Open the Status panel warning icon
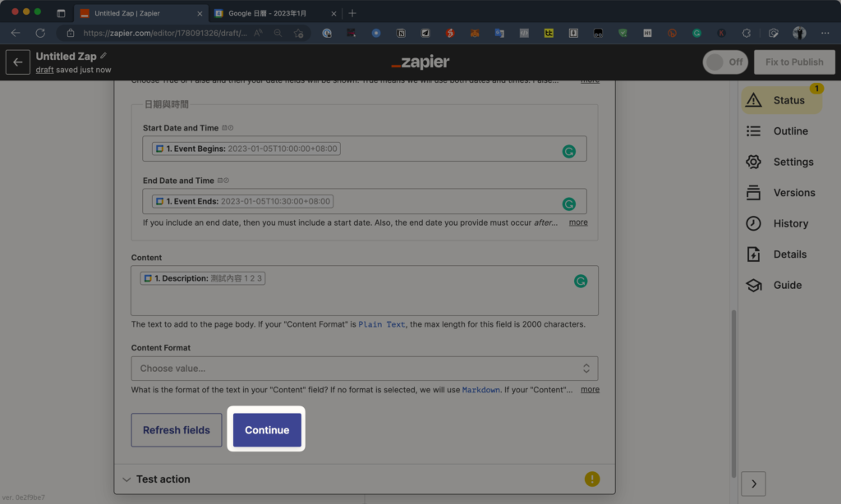 [754, 100]
